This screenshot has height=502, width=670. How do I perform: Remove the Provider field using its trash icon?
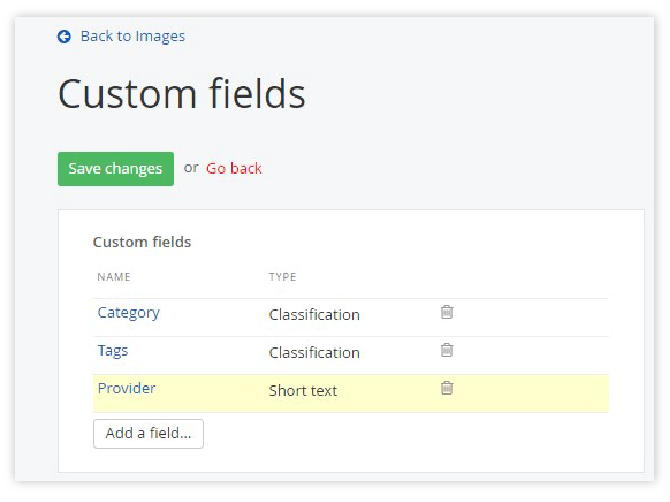[447, 388]
